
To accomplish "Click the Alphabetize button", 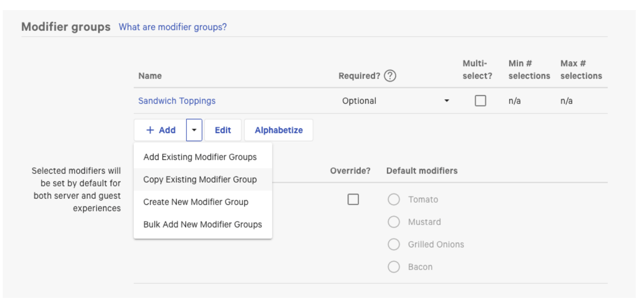I will pos(279,130).
